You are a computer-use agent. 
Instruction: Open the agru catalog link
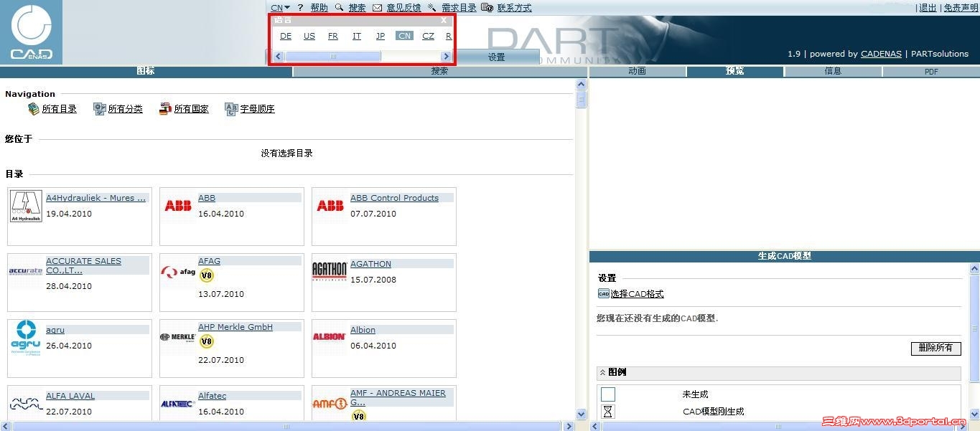tap(55, 330)
